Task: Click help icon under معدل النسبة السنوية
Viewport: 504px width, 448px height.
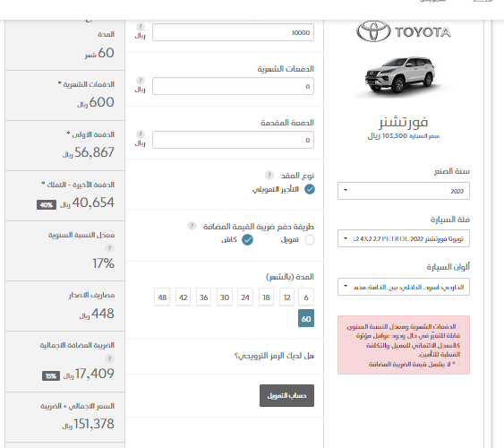Action: tap(109, 248)
